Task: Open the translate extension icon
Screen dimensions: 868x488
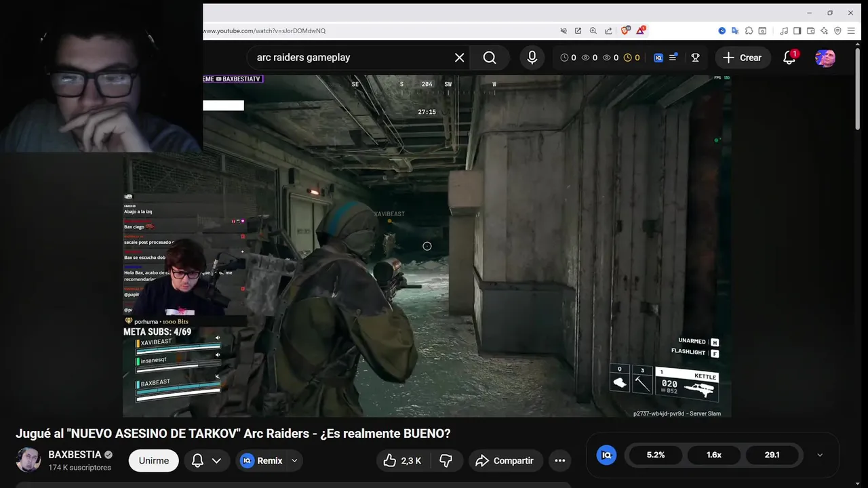Action: [735, 30]
